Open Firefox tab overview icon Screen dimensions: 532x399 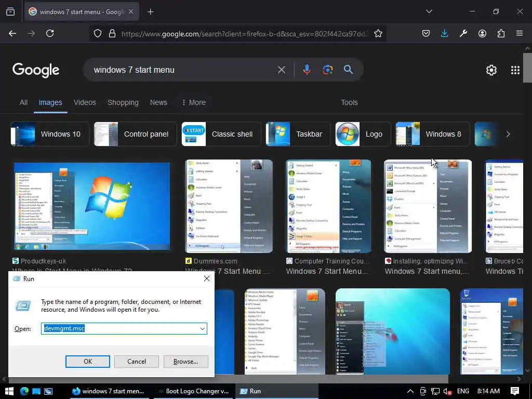[10, 11]
